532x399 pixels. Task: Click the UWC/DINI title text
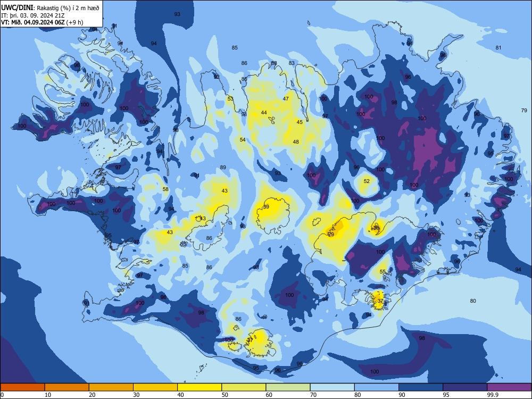coord(17,7)
